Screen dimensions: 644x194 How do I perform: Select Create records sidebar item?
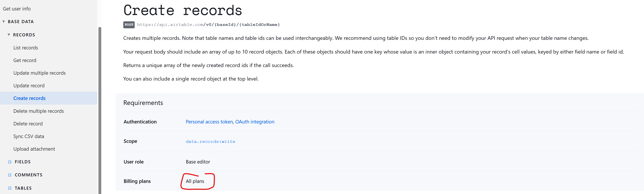29,98
